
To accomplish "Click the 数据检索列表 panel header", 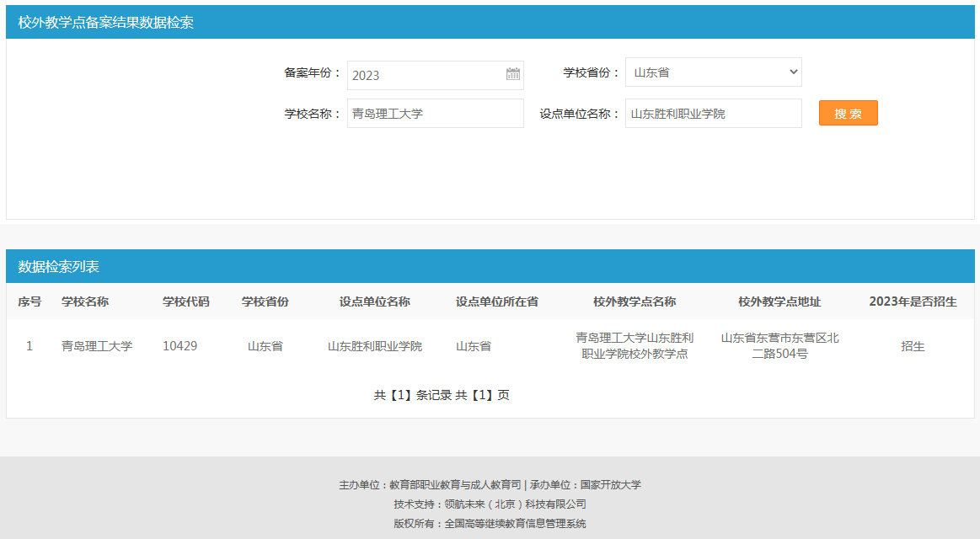I will [59, 267].
